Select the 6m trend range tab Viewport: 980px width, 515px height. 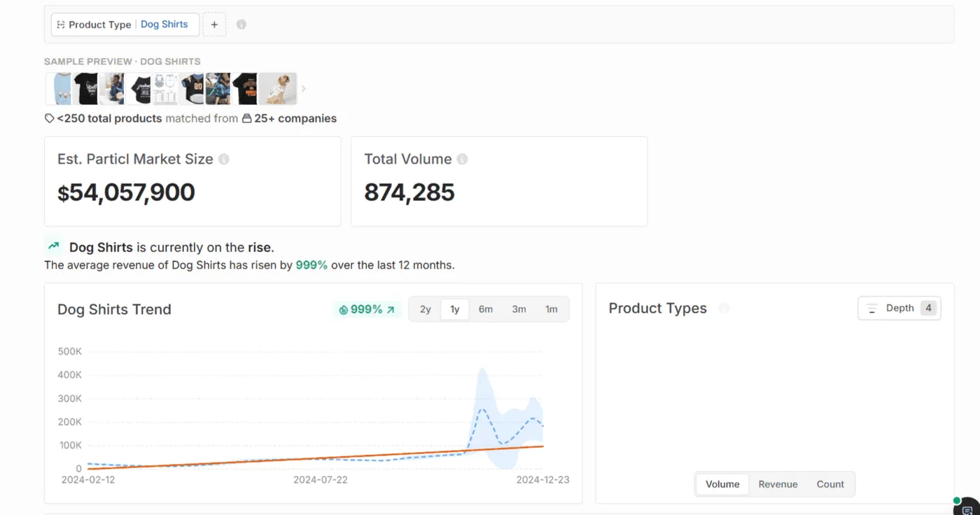(486, 309)
